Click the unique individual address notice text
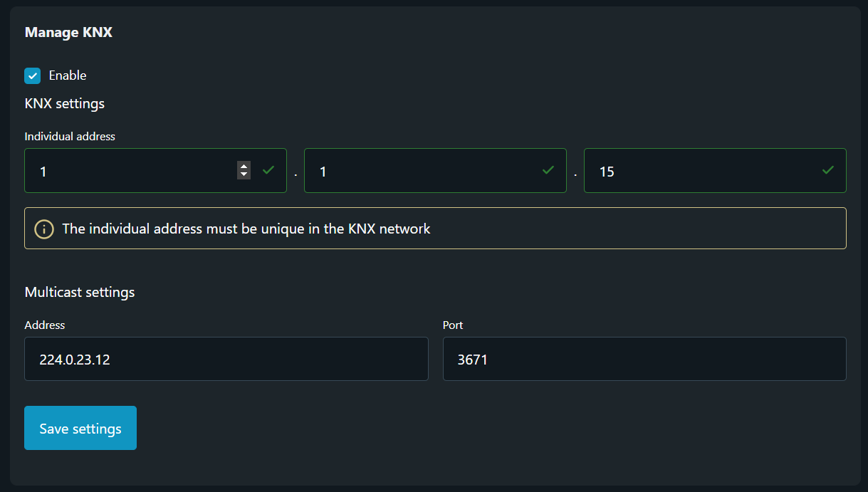 246,229
